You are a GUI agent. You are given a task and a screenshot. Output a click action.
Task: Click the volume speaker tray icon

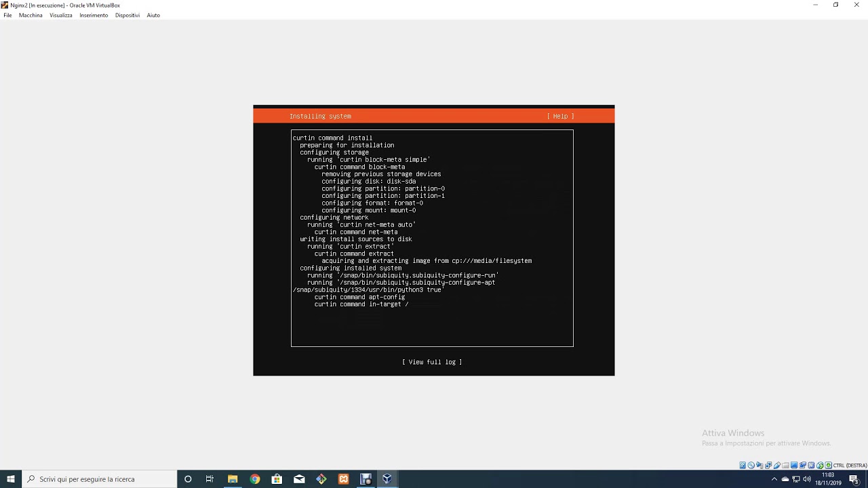pos(807,479)
